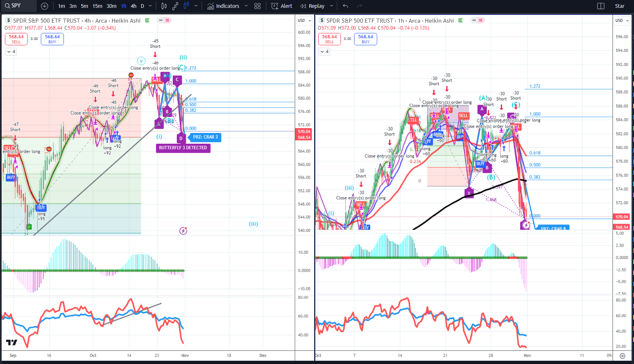634x364 pixels.
Task: Click the gray dash pill on 1h chart
Action: tap(474, 20)
